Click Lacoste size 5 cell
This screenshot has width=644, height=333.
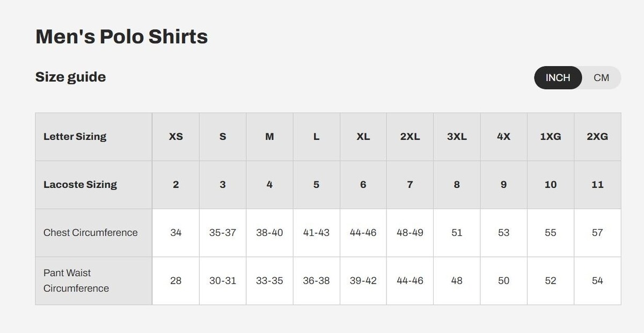click(x=316, y=185)
